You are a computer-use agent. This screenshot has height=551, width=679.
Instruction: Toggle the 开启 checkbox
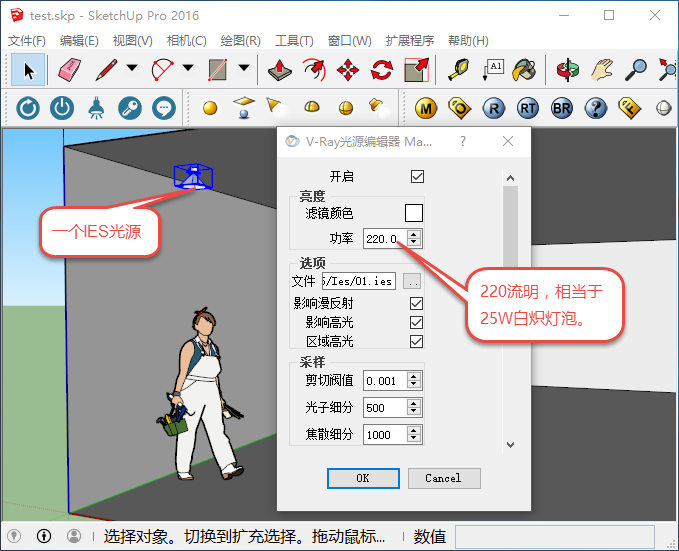[417, 176]
